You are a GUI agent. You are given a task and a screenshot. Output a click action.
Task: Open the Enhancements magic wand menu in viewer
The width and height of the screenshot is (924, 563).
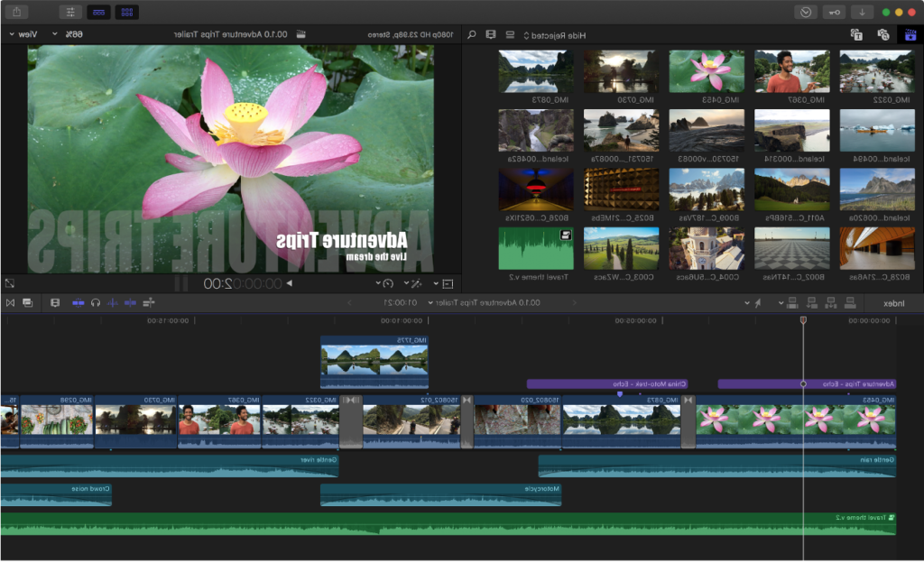418,283
